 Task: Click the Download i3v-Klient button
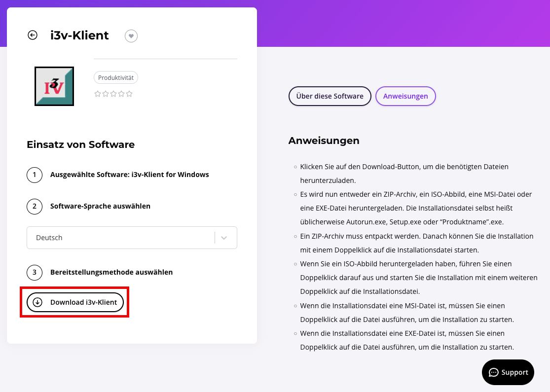pyautogui.click(x=75, y=302)
